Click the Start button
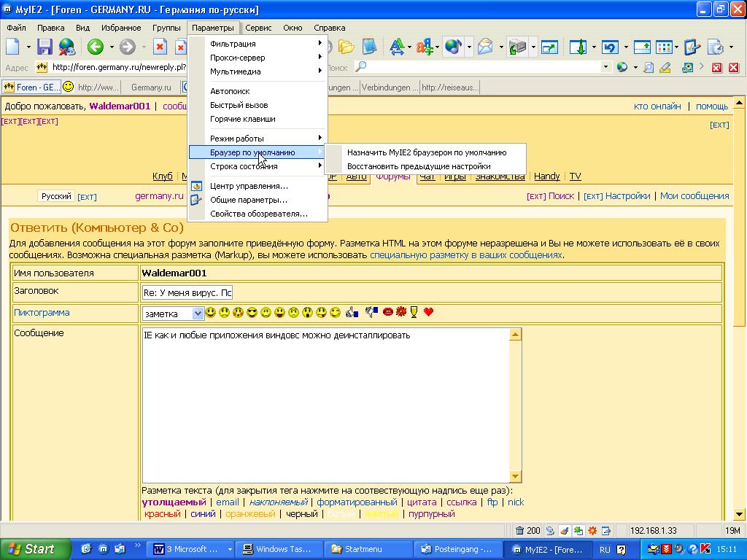The width and height of the screenshot is (747, 560). 35,549
